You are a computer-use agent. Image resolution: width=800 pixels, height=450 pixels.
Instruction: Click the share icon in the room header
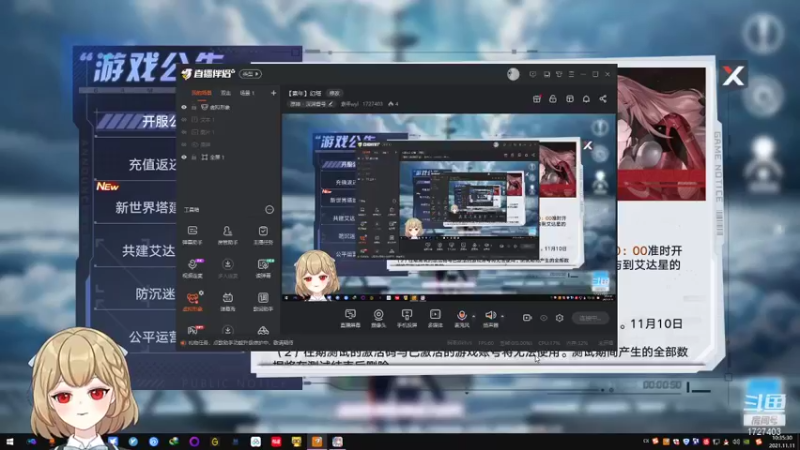(603, 99)
